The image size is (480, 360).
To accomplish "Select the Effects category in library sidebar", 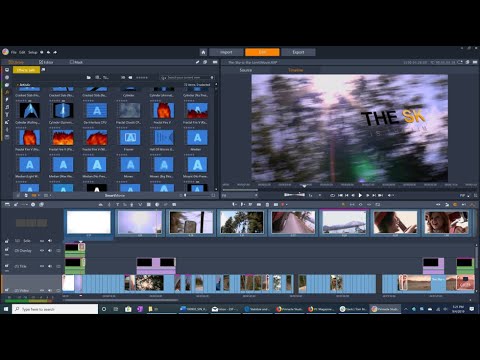I will click(7, 92).
